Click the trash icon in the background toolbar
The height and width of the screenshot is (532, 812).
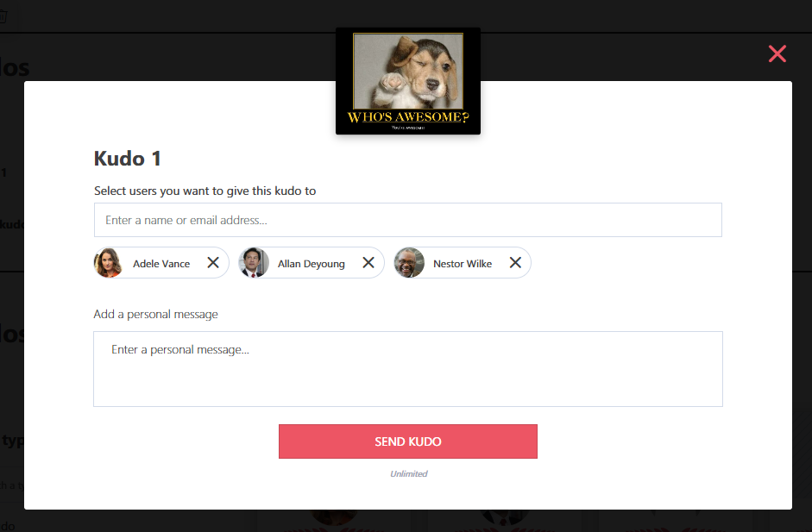pos(3,16)
